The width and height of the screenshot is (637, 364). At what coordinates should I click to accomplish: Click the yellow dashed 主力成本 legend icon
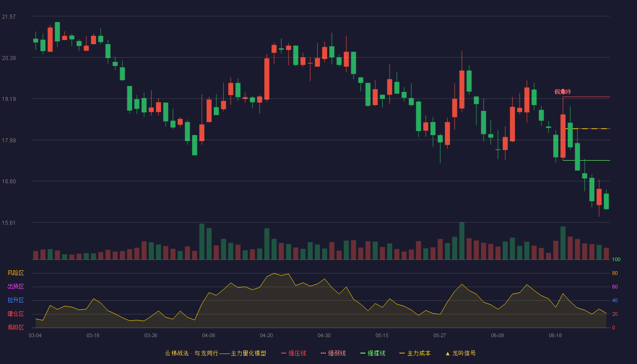pos(402,353)
